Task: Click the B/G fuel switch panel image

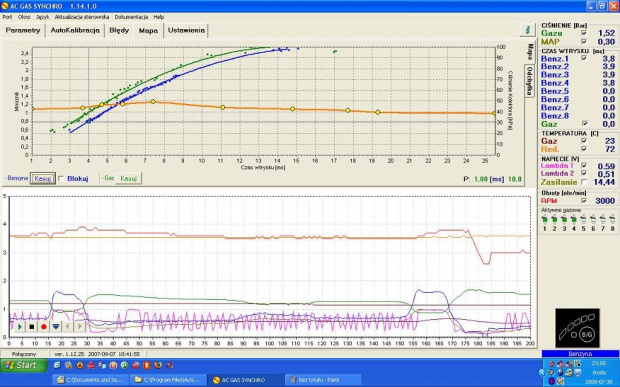Action: pos(577,328)
